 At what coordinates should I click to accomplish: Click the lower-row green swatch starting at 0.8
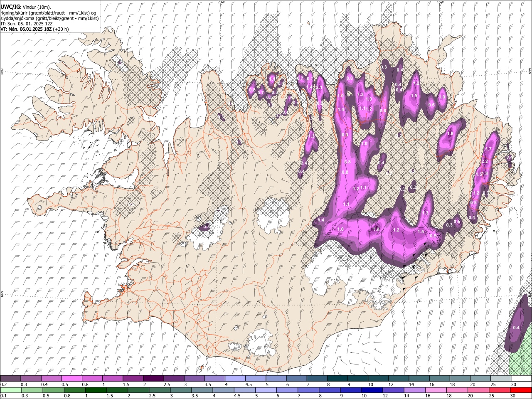(x=74, y=390)
